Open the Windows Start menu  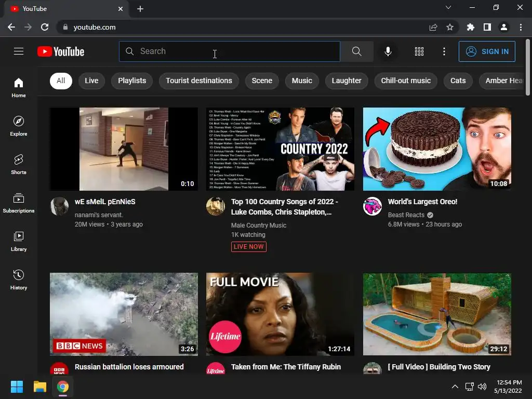[17, 387]
